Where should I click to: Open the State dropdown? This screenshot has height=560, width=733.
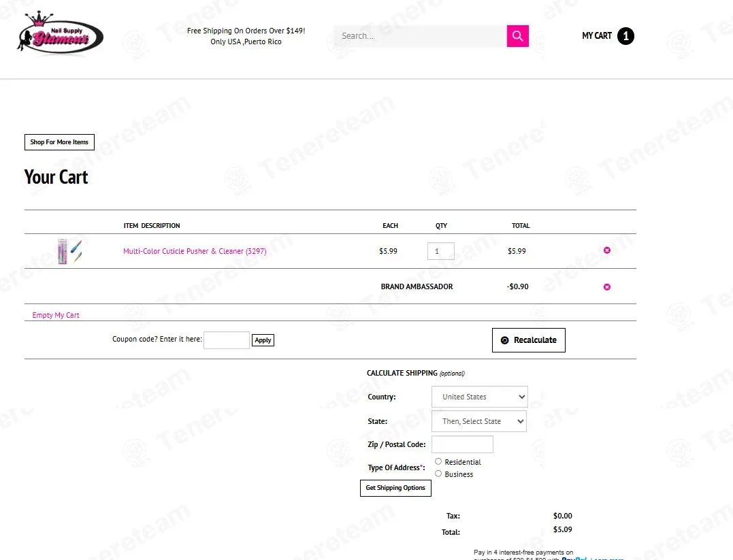click(479, 421)
